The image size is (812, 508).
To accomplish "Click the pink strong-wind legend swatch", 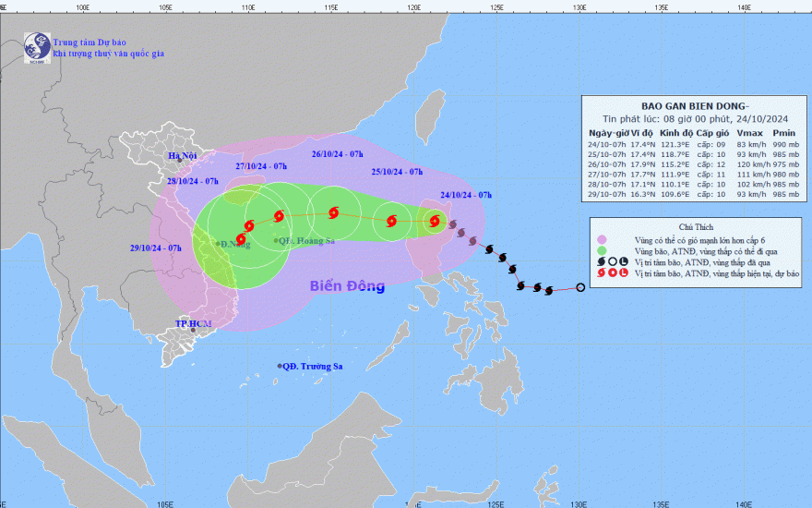I will click(x=602, y=240).
